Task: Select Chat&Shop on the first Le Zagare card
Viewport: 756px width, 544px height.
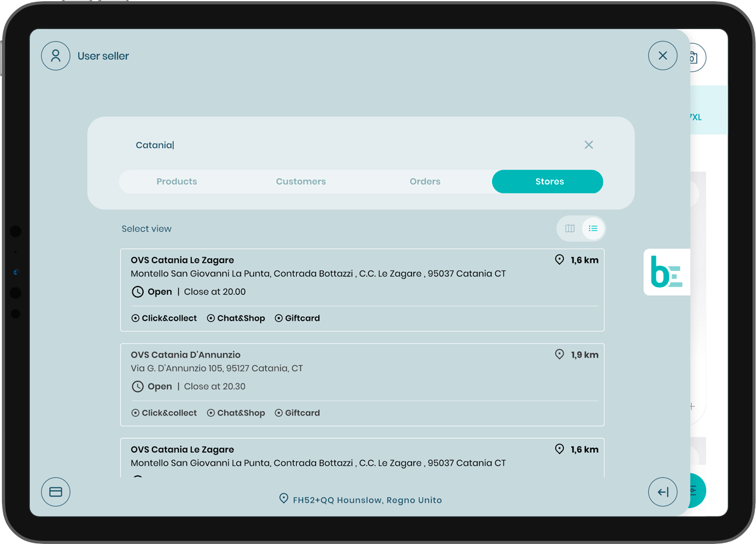Action: click(x=236, y=318)
